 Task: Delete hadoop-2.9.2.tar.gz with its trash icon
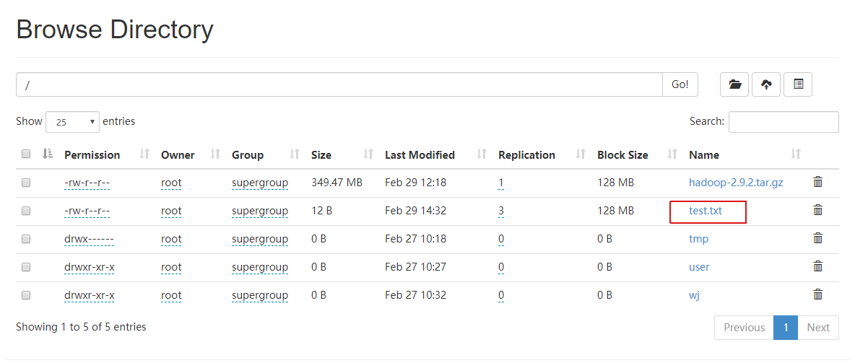(x=818, y=182)
